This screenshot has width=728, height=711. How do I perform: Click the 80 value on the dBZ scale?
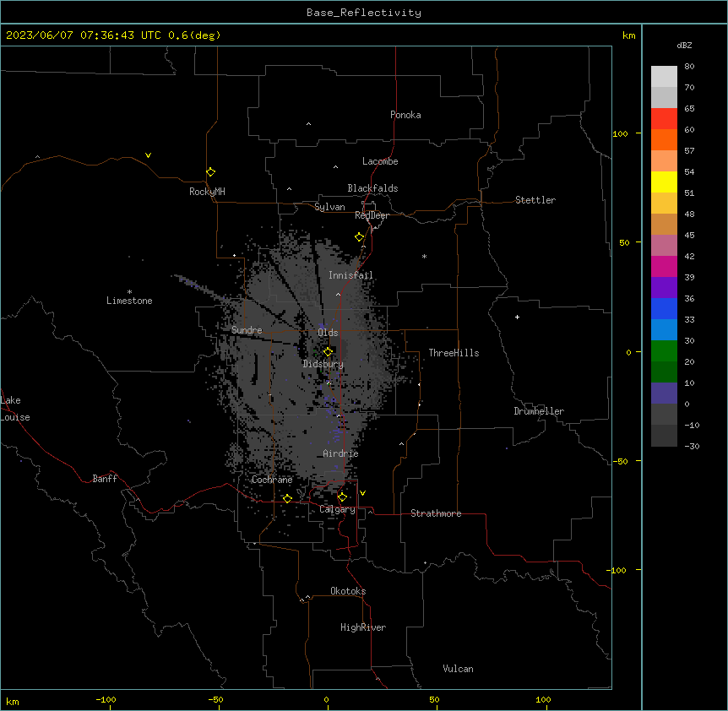click(x=689, y=67)
